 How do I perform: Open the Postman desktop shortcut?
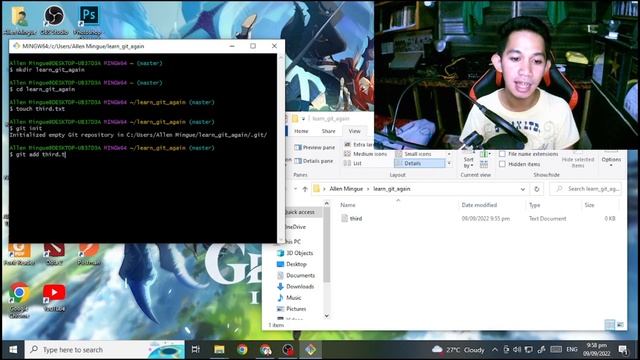pos(88,253)
